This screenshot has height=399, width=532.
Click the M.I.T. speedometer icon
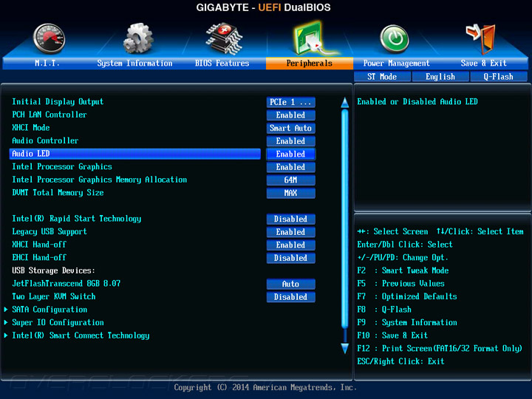(49, 39)
